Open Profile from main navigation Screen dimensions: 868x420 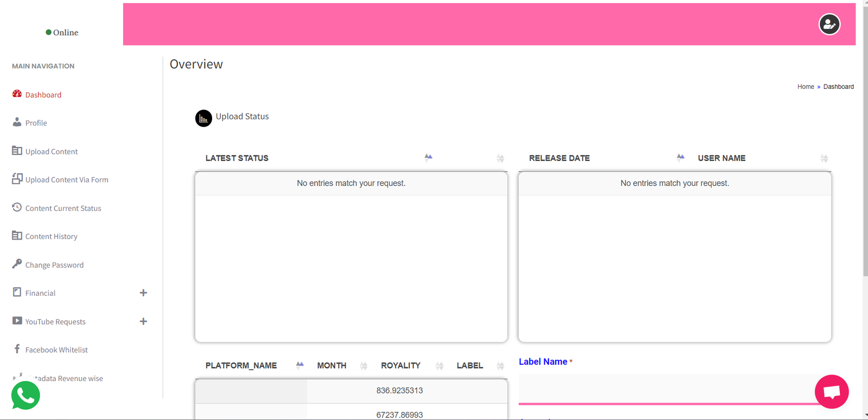click(36, 123)
